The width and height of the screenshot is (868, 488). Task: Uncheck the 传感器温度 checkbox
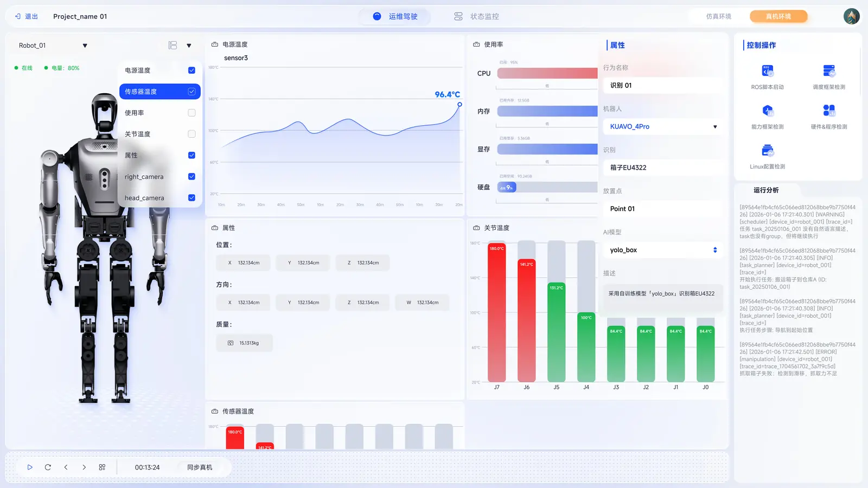tap(192, 92)
